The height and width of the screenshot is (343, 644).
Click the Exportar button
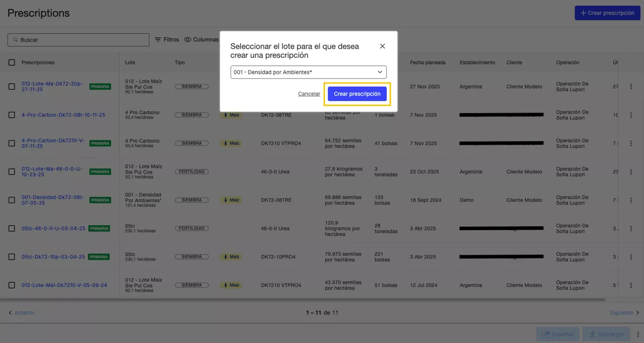pos(557,334)
